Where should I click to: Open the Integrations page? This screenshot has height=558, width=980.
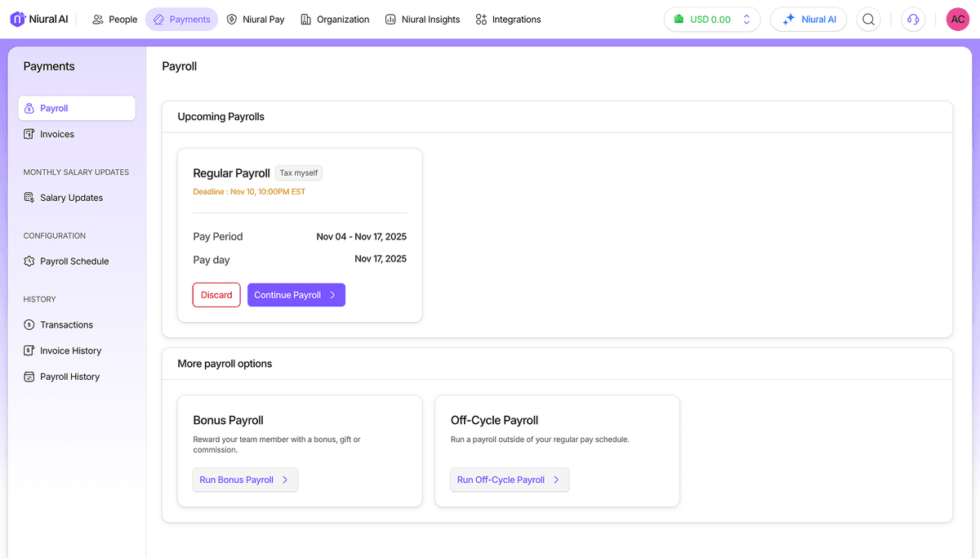[508, 19]
